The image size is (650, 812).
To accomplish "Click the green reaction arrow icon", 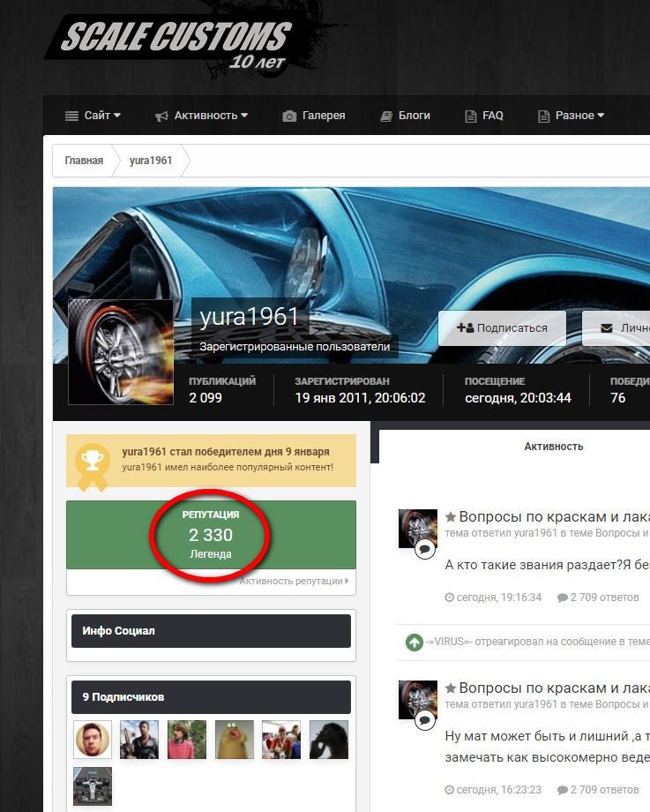I will click(414, 643).
